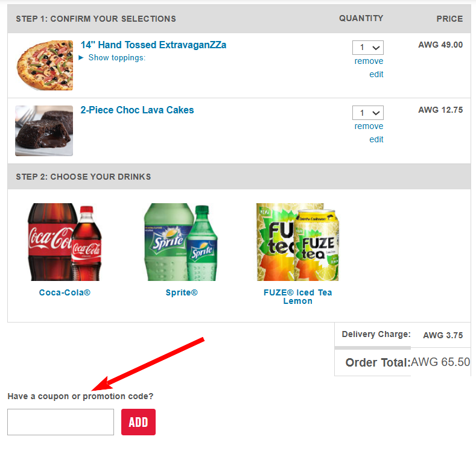Edit the ExtravaganZZa pizza item
The width and height of the screenshot is (476, 454).
[x=376, y=74]
